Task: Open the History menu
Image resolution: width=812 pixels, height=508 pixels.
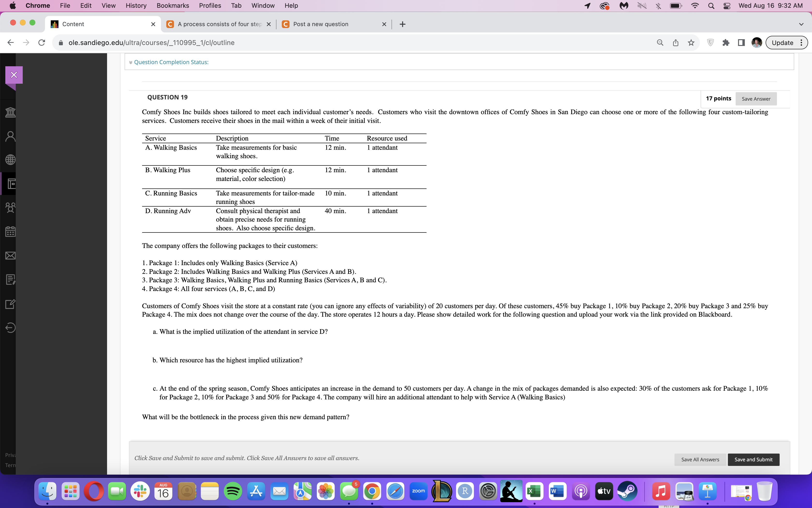Action: [136, 5]
